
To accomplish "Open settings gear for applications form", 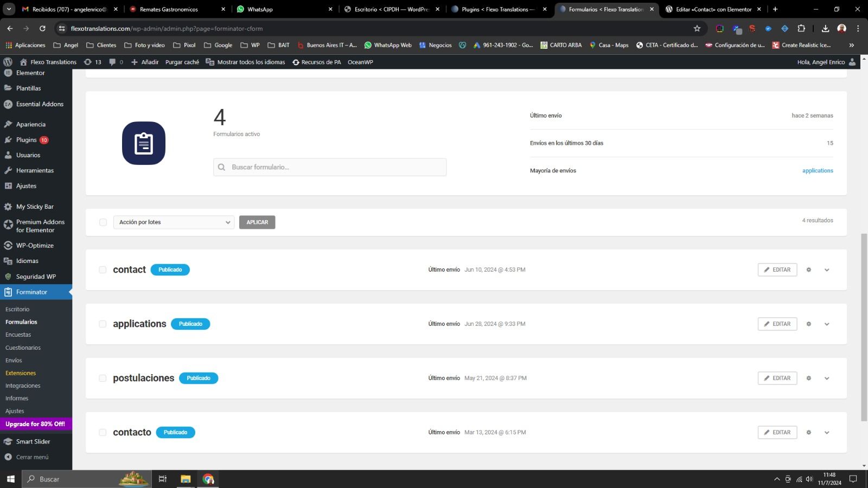I will (x=808, y=324).
